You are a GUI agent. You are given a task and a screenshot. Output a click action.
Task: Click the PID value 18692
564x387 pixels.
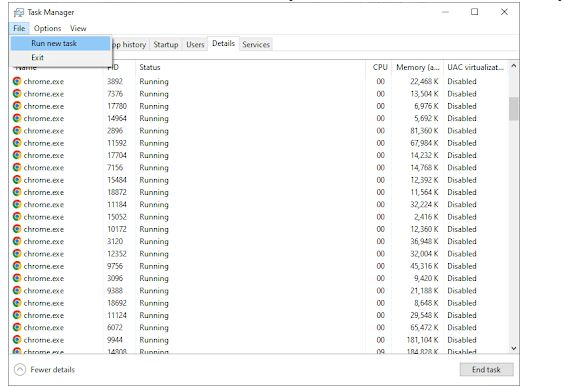coord(117,303)
